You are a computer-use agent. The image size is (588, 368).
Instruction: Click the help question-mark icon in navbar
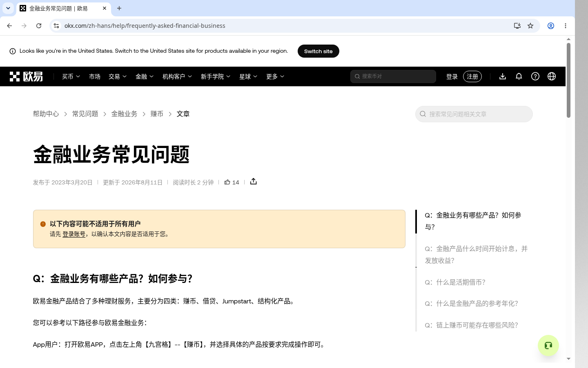[535, 76]
